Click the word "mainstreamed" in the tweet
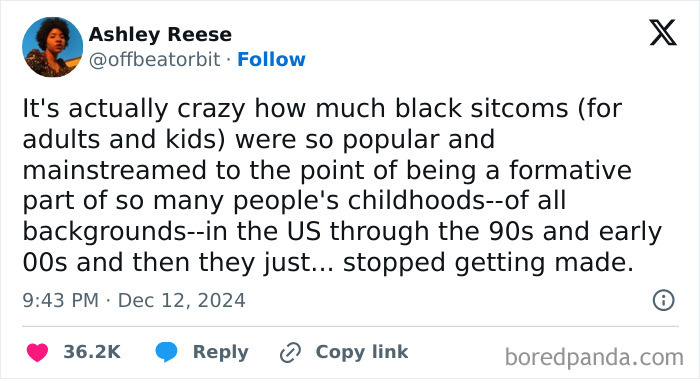This screenshot has height=379, width=700. click(x=114, y=171)
